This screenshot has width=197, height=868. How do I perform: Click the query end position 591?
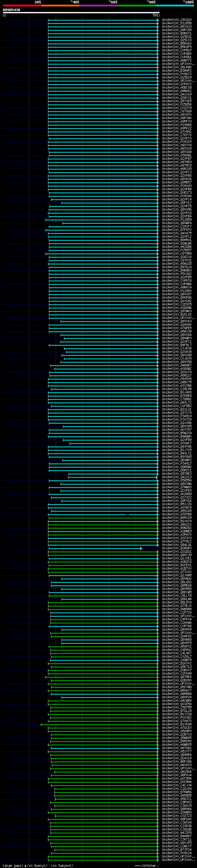pos(155,15)
